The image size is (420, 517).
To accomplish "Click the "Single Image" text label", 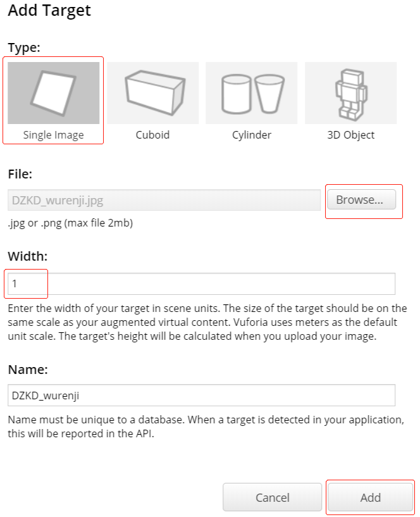I will coord(54,135).
